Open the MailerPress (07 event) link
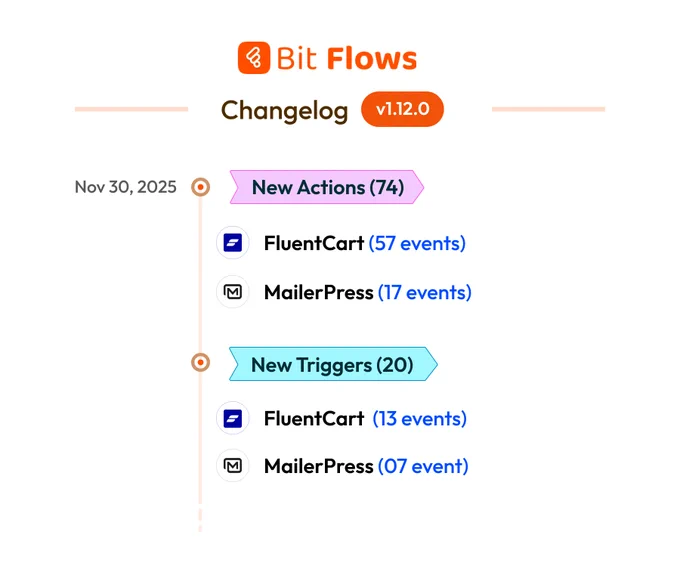This screenshot has width=680, height=569. pyautogui.click(x=423, y=467)
